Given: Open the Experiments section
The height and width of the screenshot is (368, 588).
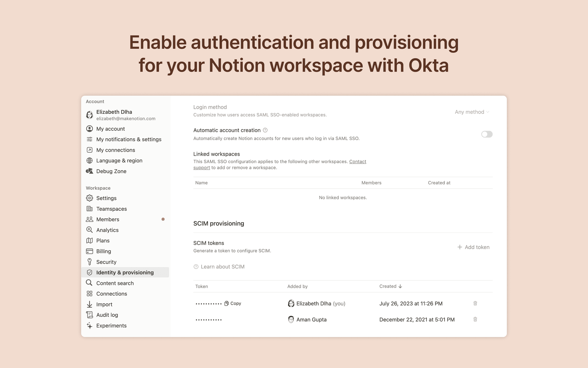Looking at the screenshot, I should pos(111,325).
